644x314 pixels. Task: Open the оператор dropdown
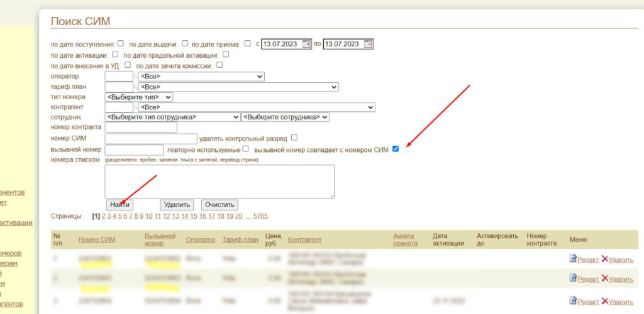coord(202,77)
